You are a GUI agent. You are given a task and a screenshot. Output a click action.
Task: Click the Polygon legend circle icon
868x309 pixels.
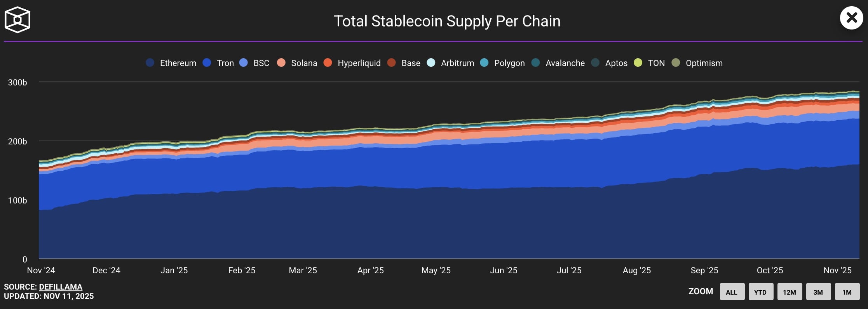pyautogui.click(x=484, y=63)
